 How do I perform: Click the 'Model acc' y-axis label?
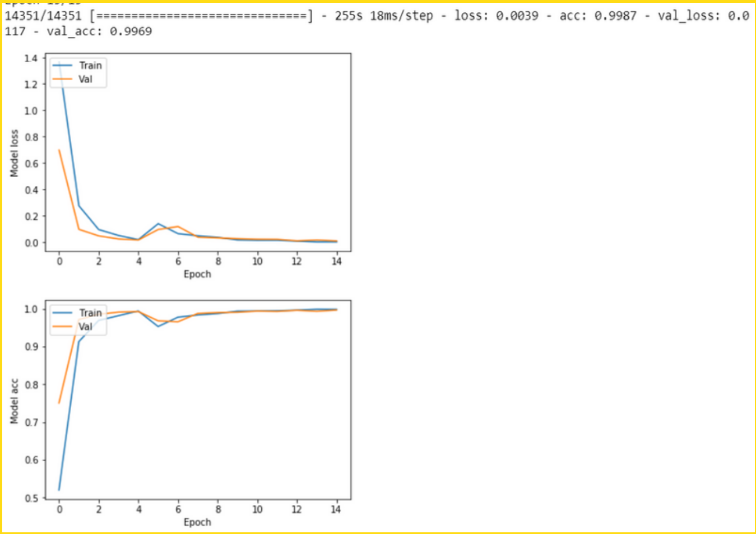15,401
